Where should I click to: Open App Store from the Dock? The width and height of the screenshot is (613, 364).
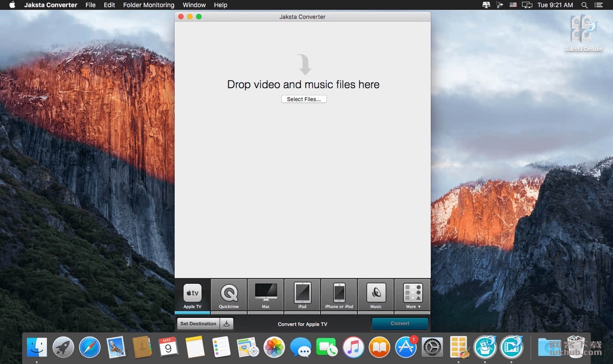[406, 347]
